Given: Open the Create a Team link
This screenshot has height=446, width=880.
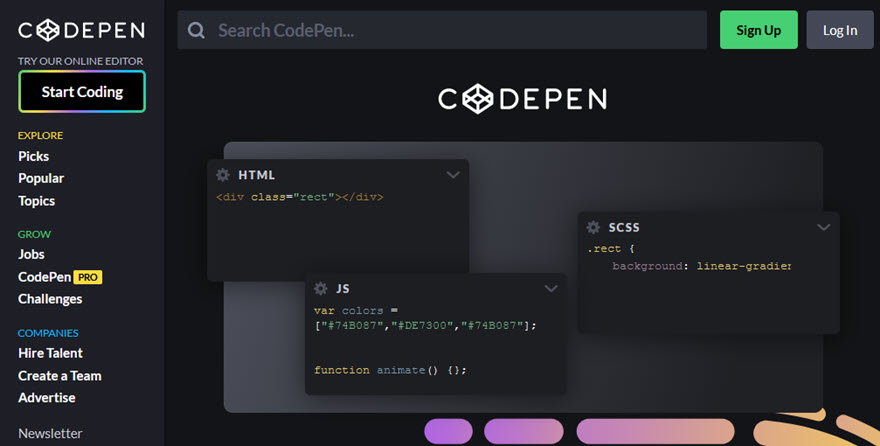Looking at the screenshot, I should pos(60,376).
